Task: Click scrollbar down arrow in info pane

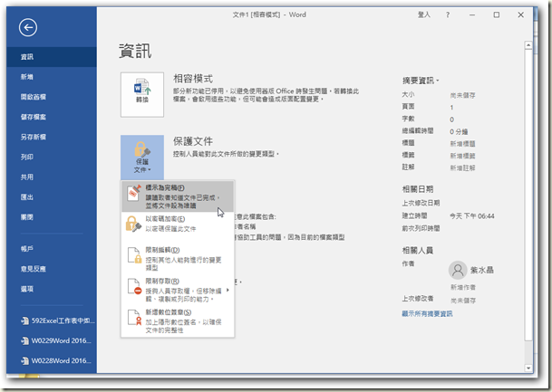Action: coord(528,368)
